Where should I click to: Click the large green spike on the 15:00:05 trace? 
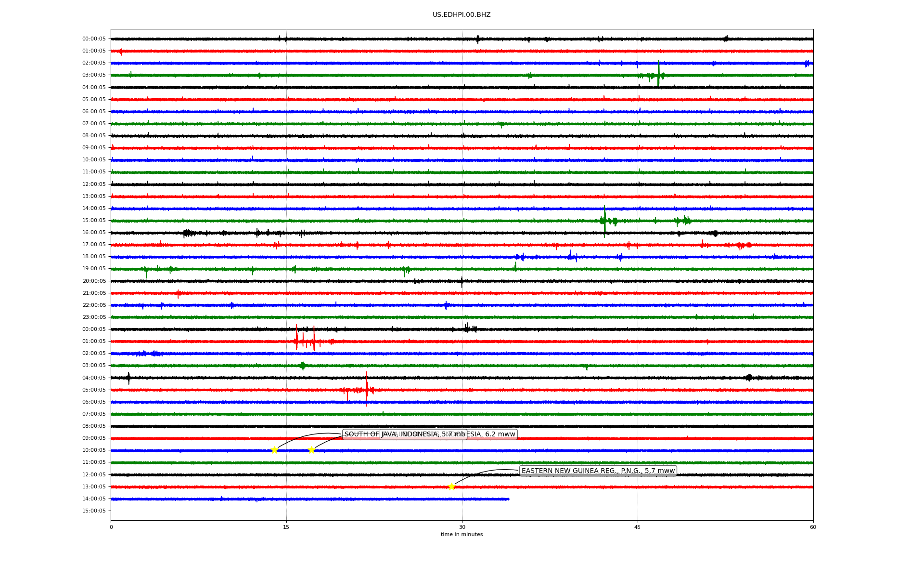tap(604, 221)
